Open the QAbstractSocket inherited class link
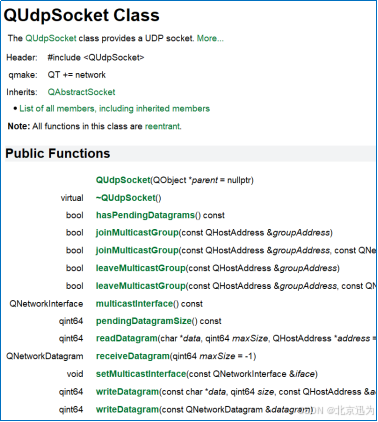The width and height of the screenshot is (378, 422). [x=81, y=92]
